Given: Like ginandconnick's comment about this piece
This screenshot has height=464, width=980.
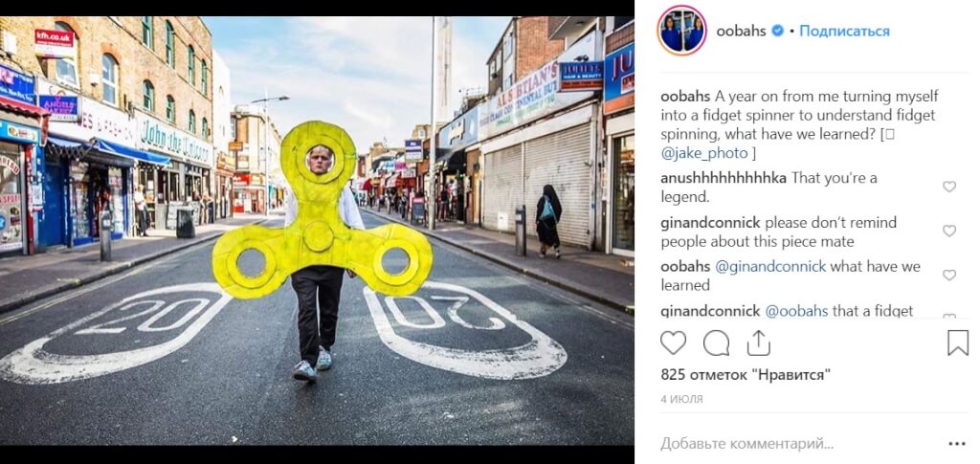Looking at the screenshot, I should [949, 232].
